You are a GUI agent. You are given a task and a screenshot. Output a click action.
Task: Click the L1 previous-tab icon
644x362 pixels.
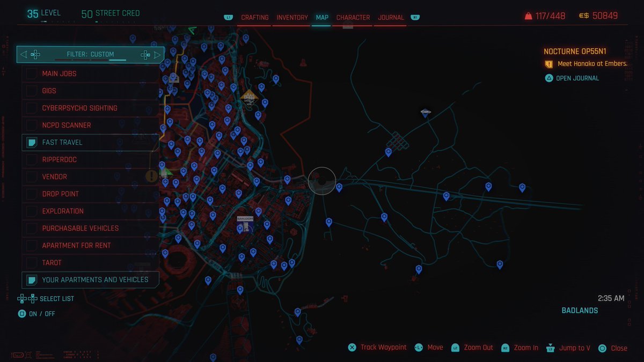[229, 18]
